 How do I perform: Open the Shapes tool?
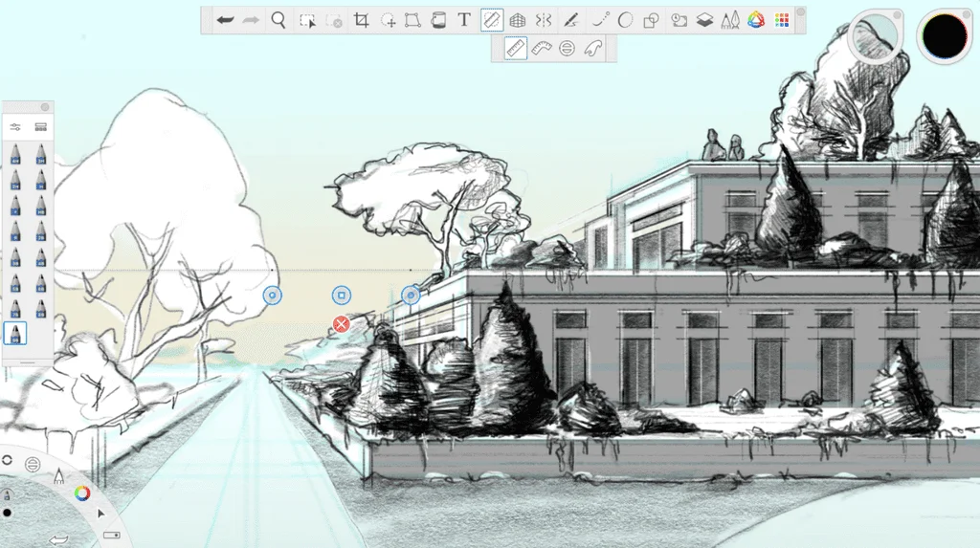pos(651,21)
